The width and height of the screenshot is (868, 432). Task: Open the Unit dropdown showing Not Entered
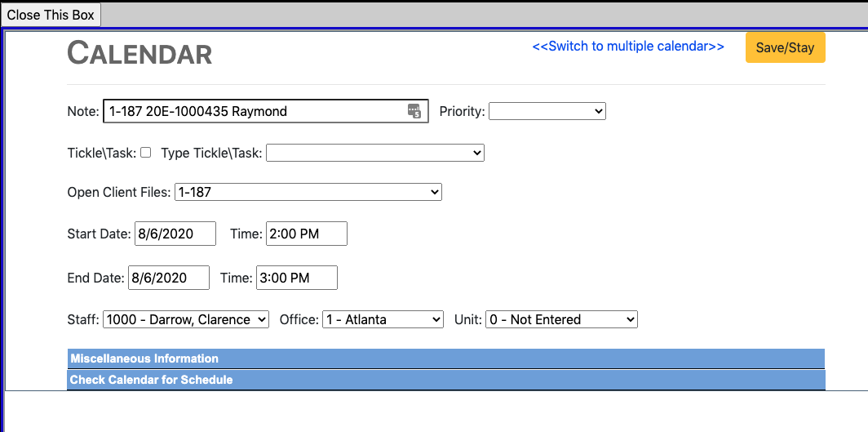tap(560, 319)
